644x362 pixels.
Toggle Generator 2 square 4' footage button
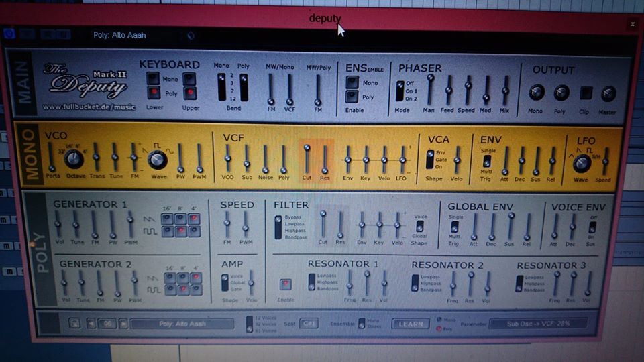point(197,290)
